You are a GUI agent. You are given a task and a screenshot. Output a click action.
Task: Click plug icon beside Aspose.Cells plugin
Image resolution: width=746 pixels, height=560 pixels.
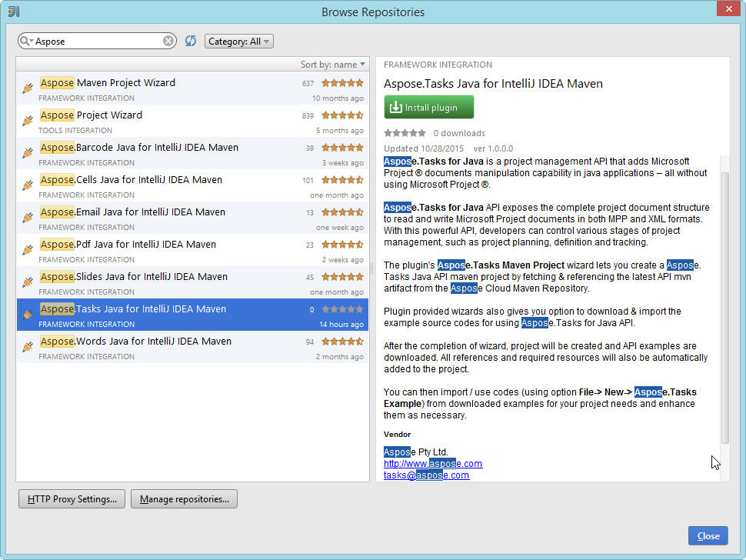click(x=28, y=186)
